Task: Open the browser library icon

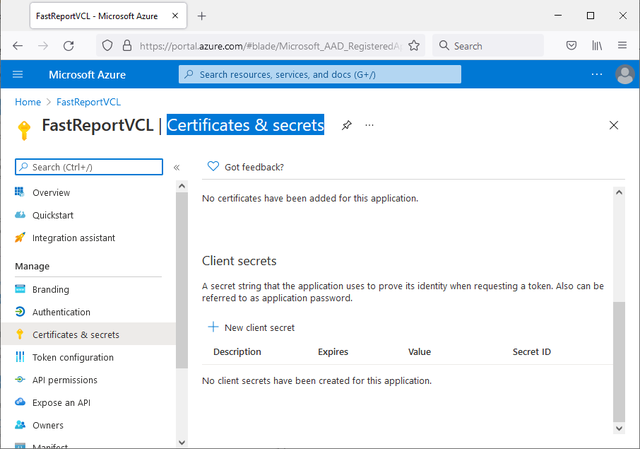Action: click(x=597, y=45)
